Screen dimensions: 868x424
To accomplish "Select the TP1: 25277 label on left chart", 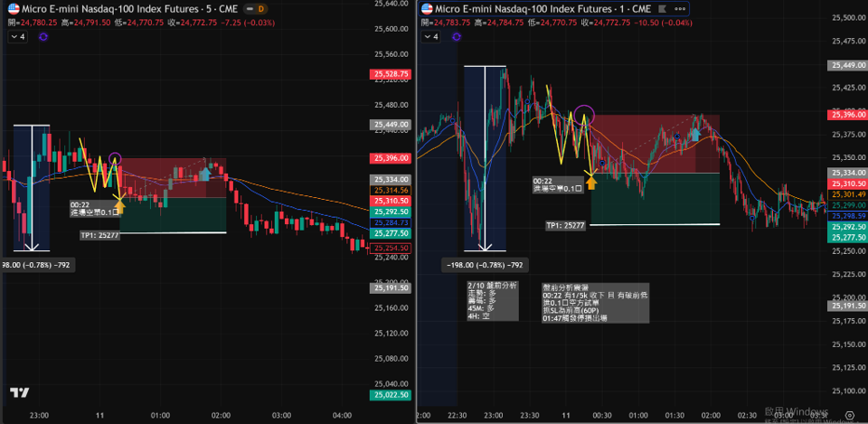I will [99, 234].
